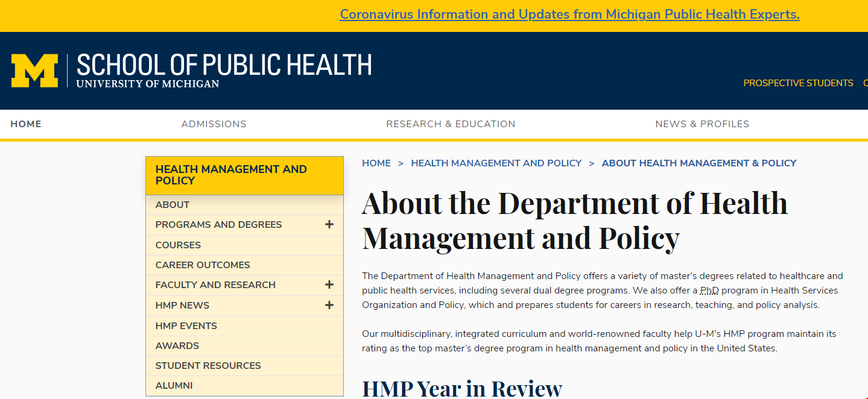The width and height of the screenshot is (868, 399).
Task: Click the About the Department page heading
Action: click(575, 220)
